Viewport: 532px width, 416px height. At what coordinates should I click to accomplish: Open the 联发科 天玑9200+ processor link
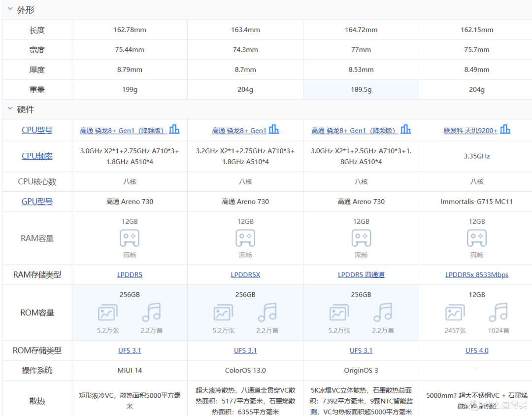(x=471, y=130)
